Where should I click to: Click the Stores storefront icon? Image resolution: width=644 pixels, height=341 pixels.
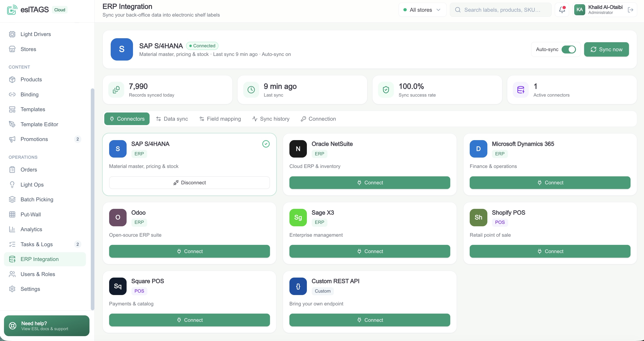(x=12, y=49)
